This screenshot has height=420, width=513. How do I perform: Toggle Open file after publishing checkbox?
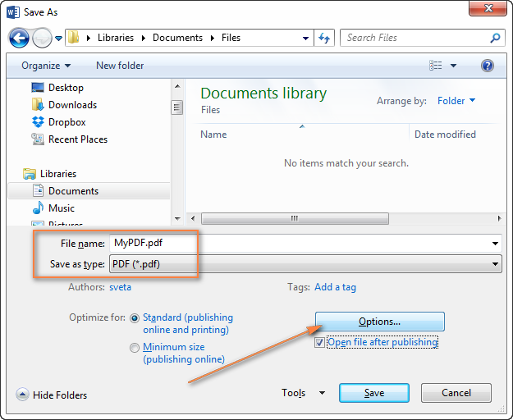[320, 342]
